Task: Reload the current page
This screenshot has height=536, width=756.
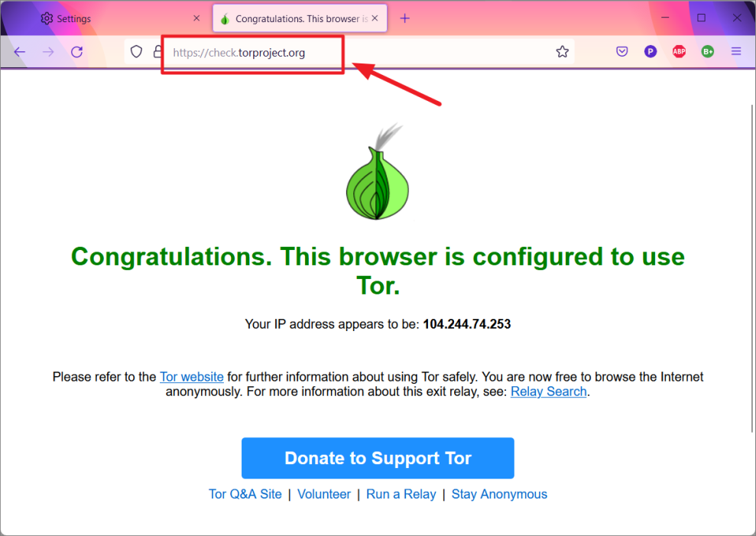Action: (x=76, y=52)
